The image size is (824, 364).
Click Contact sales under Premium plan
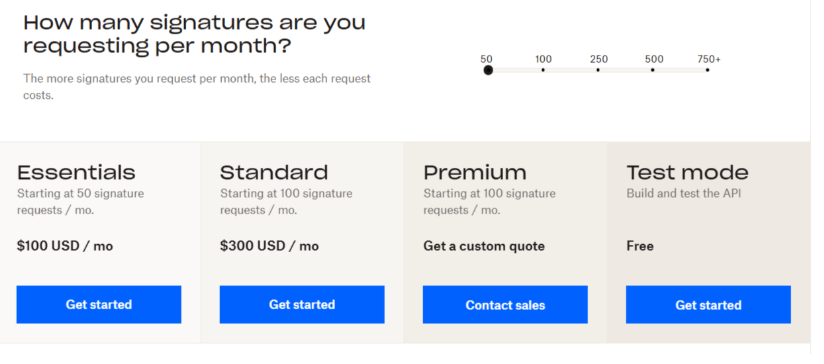click(x=505, y=305)
